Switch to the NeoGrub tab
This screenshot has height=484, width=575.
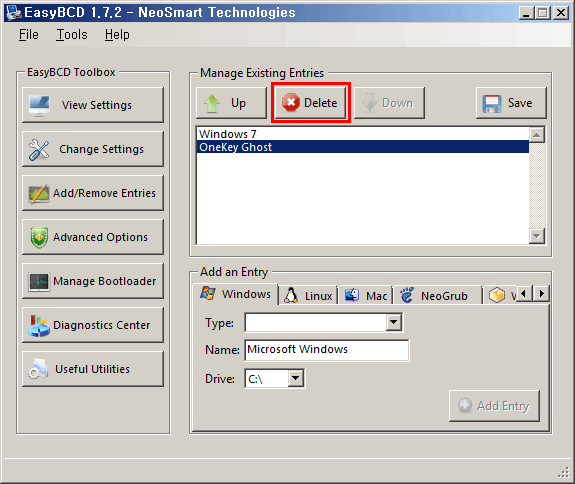438,296
